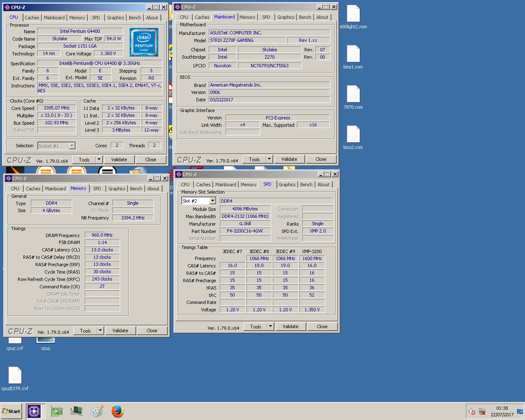Expand Tools dropdown arrow in SPD window

click(270, 326)
